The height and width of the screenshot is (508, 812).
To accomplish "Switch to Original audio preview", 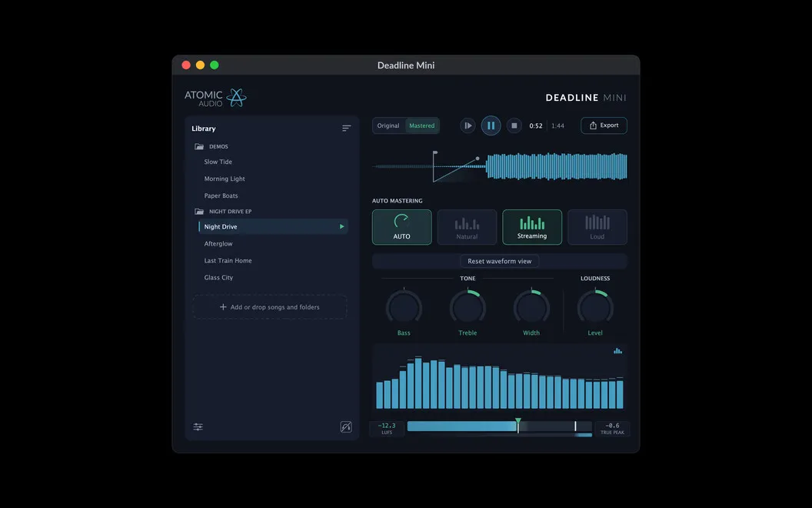I will 388,125.
